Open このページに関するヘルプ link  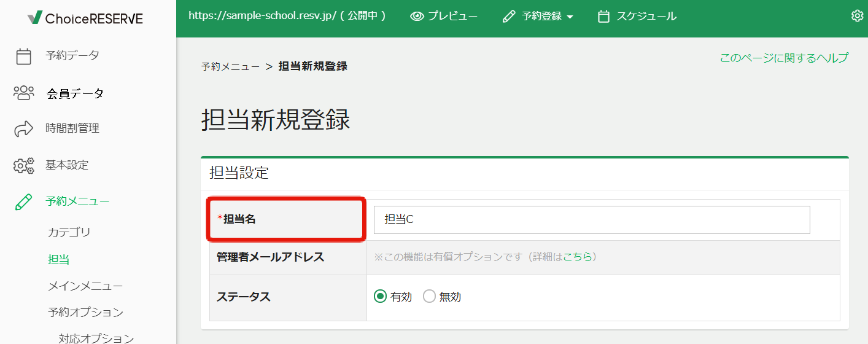tap(784, 58)
